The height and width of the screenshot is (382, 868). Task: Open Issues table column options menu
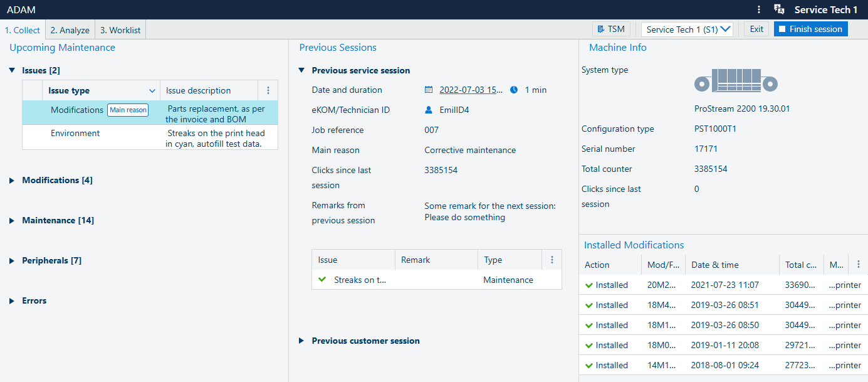tap(268, 90)
